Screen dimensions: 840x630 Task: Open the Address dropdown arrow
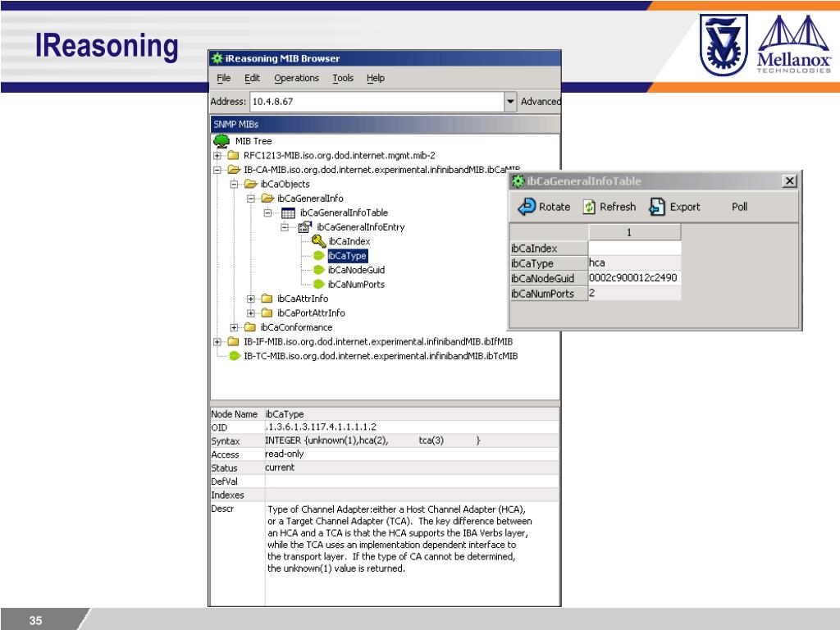coord(510,101)
